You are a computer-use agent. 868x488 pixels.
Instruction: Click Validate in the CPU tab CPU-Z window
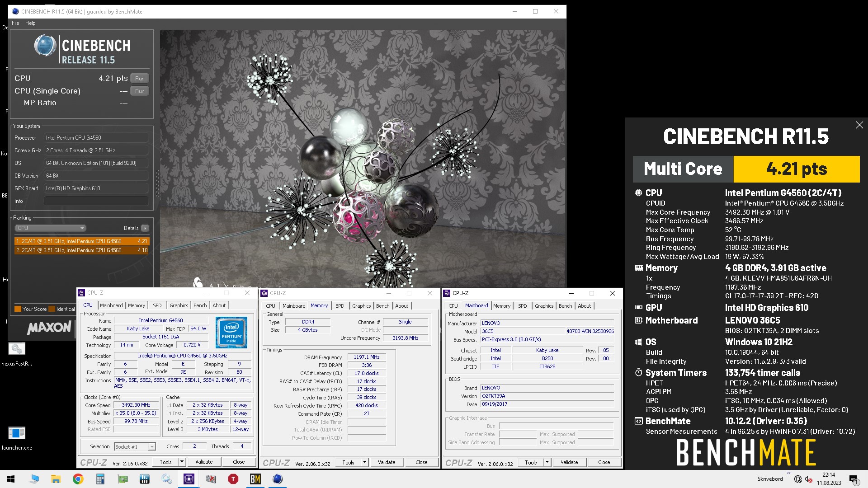(204, 462)
